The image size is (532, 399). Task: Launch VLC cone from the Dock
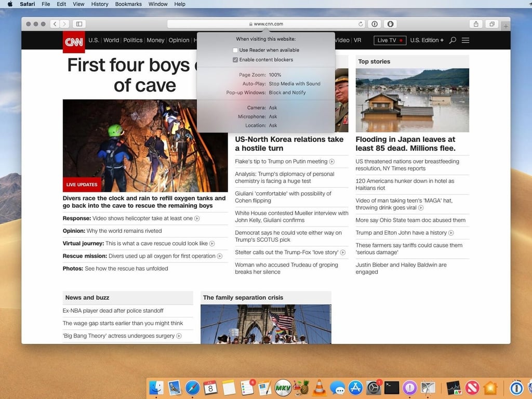(x=319, y=388)
